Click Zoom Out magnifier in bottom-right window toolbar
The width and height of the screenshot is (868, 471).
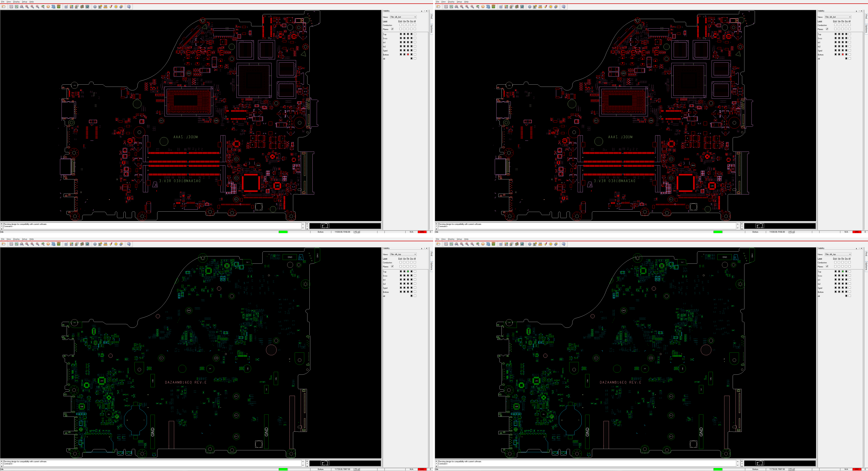tap(472, 244)
